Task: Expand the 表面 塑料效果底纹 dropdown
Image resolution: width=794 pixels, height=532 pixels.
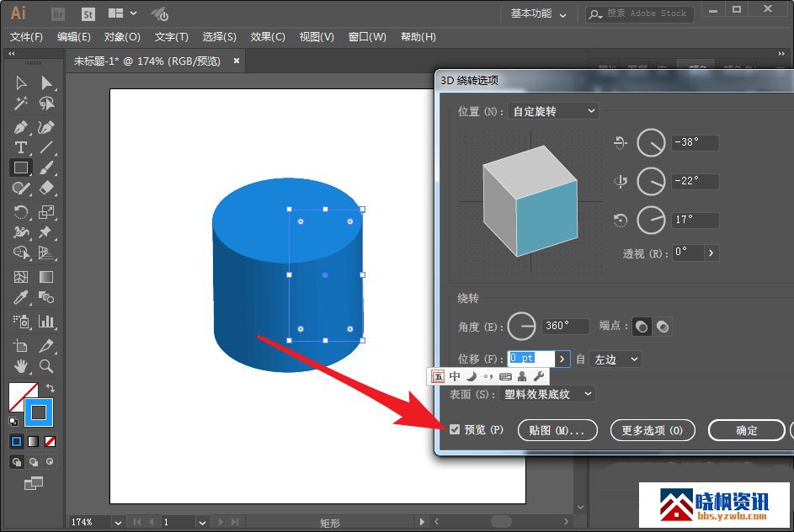Action: point(547,394)
